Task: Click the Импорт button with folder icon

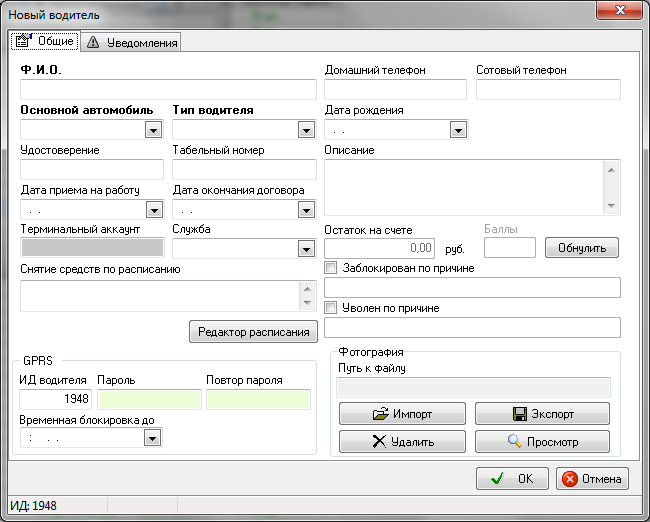Action: coord(402,414)
